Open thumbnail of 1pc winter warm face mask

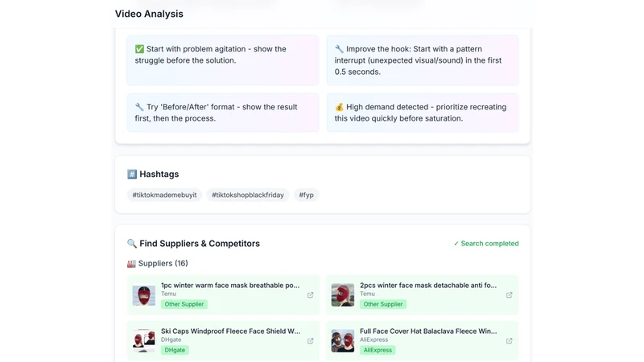(x=144, y=295)
